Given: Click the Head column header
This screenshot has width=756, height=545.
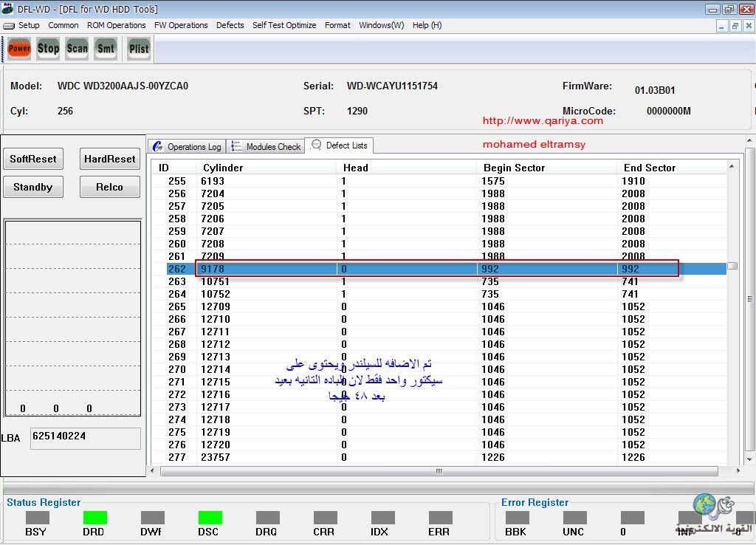Looking at the screenshot, I should pos(407,168).
